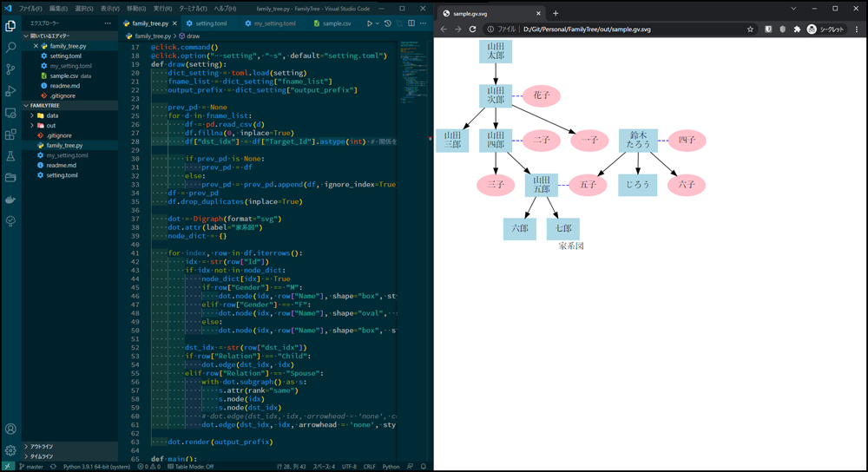Select Python 3.9.1 interpreter in status bar
The image size is (868, 472).
coord(97,467)
